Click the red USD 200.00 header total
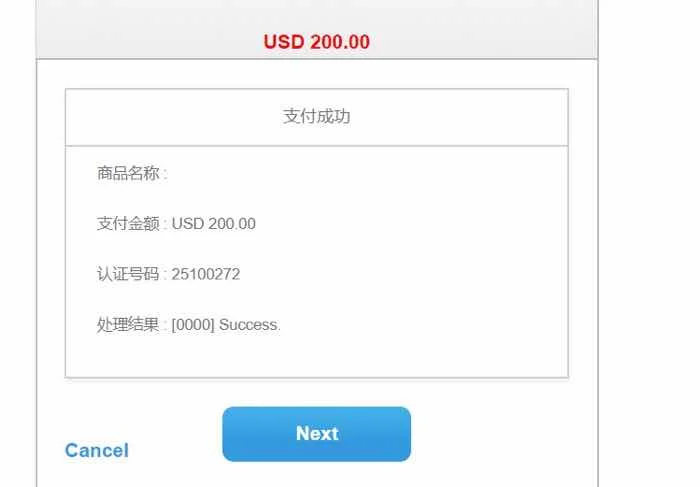Screen dimensions: 700x487 (317, 42)
